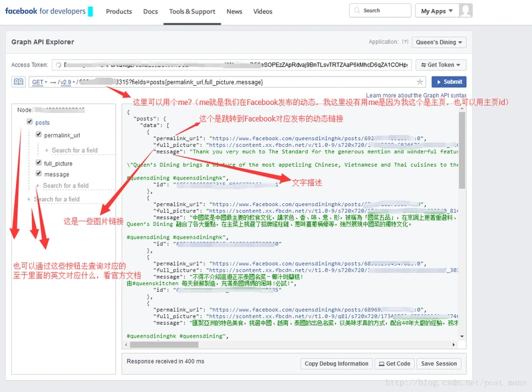Open the My Apps dropdown
Image resolution: width=532 pixels, height=392 pixels.
[437, 11]
